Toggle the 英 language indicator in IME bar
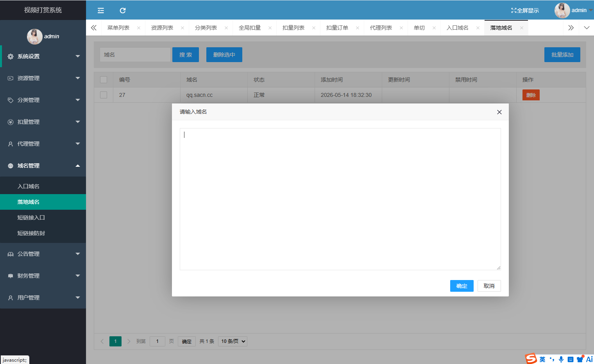594x364 pixels. tap(542, 359)
